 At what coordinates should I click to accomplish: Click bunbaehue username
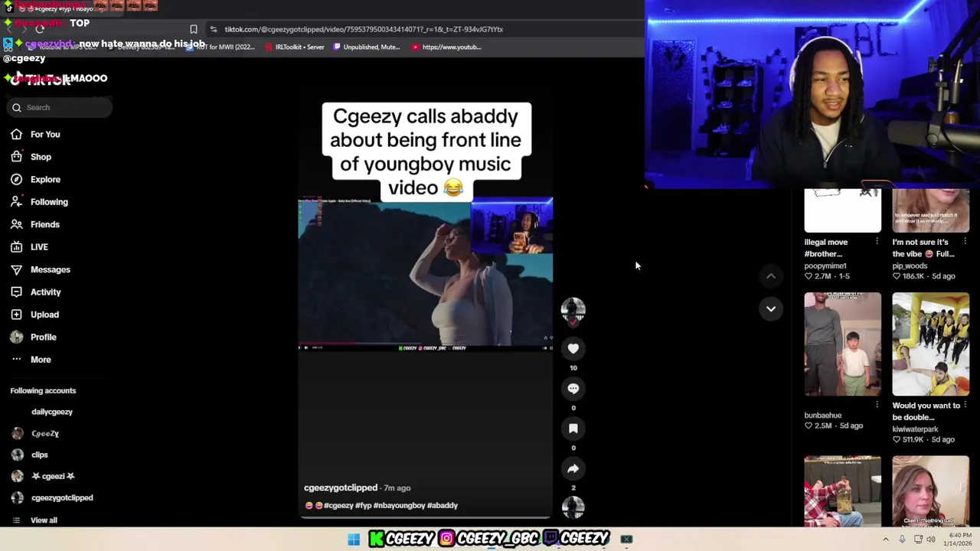tap(823, 415)
